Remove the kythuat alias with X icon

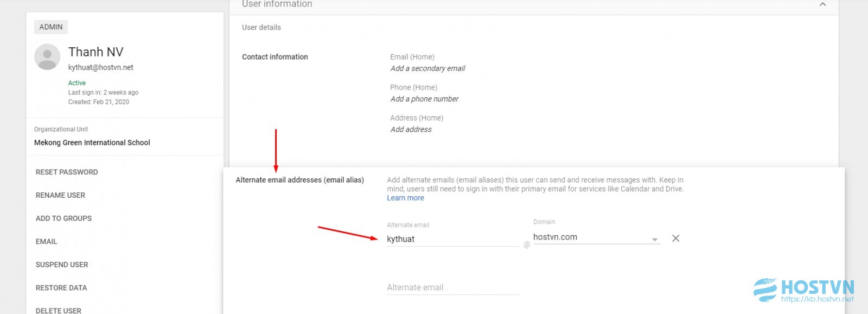pyautogui.click(x=675, y=238)
